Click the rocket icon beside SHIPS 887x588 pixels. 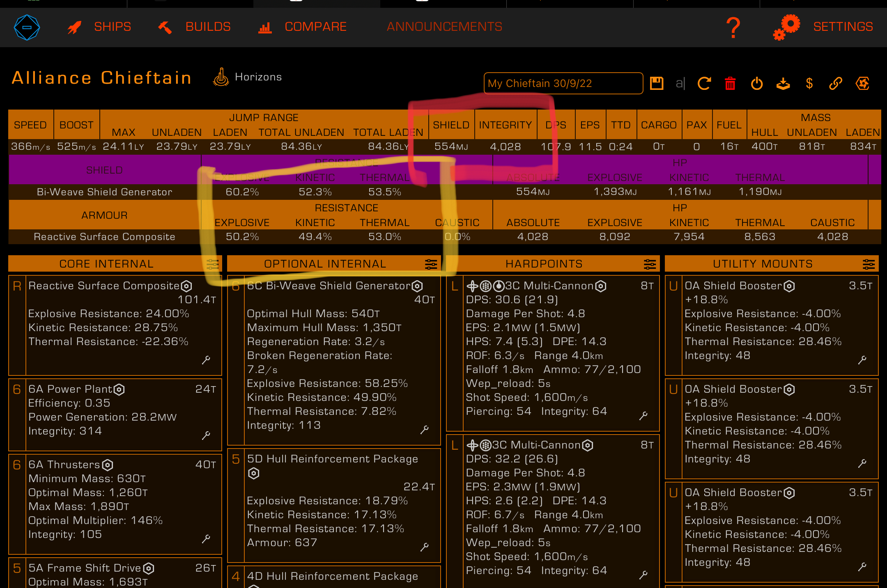coord(74,27)
